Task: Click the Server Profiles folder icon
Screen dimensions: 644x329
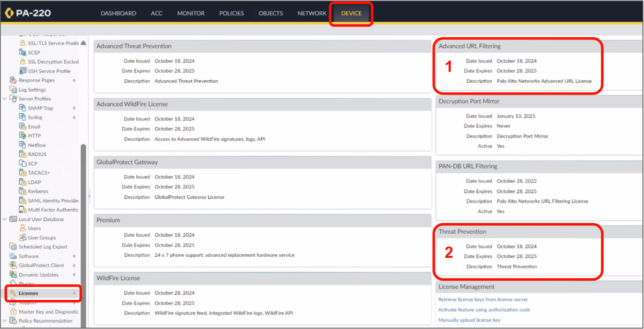Action: tap(13, 99)
